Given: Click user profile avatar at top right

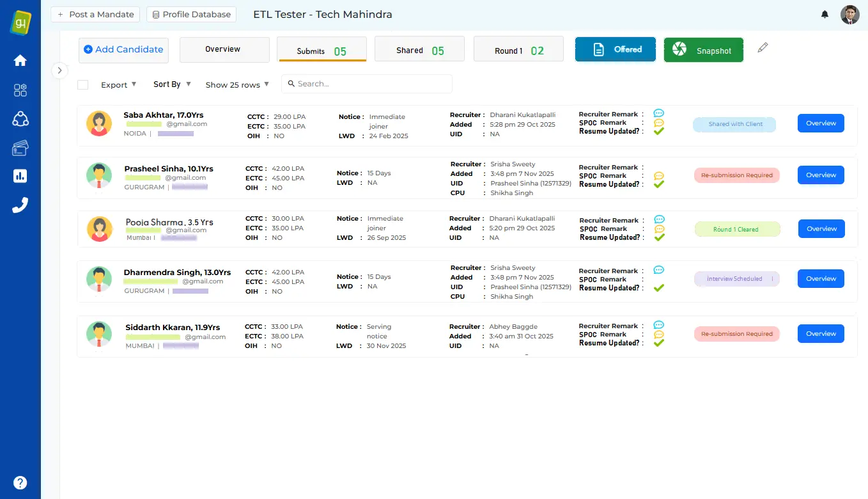Looking at the screenshot, I should [x=849, y=15].
